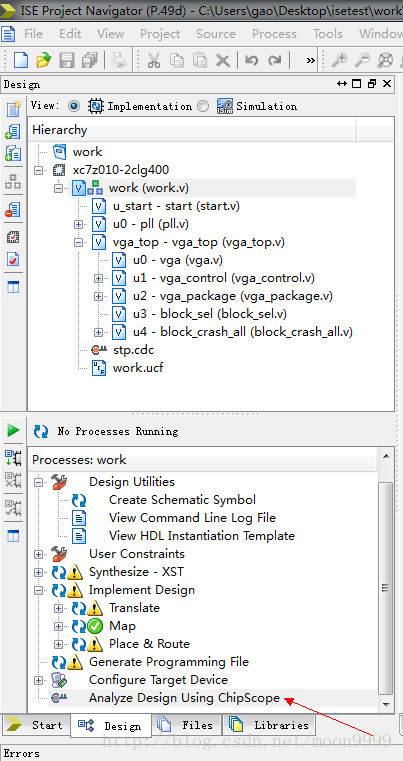Click the Save toolbar icon

click(67, 60)
